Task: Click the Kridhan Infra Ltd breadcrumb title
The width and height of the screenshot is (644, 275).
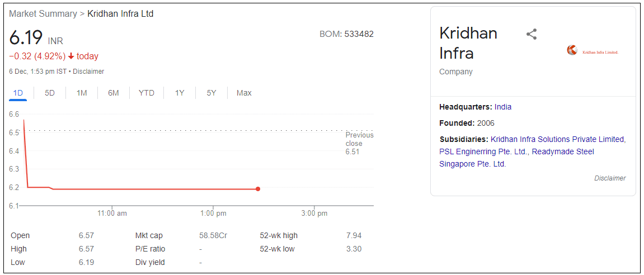Action: (120, 13)
